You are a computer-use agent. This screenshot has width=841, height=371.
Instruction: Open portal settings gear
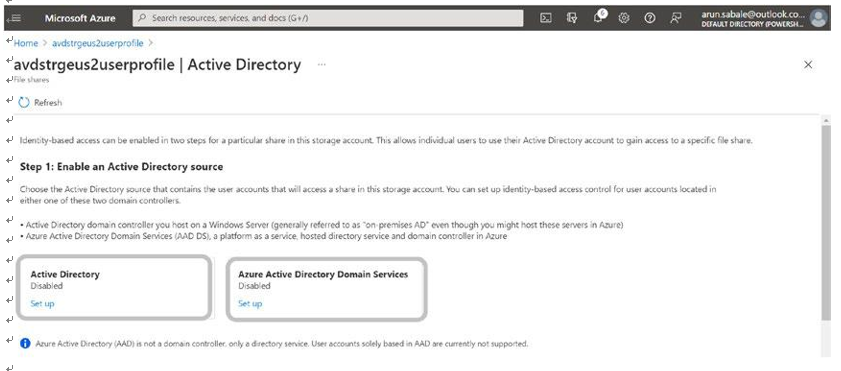point(623,18)
